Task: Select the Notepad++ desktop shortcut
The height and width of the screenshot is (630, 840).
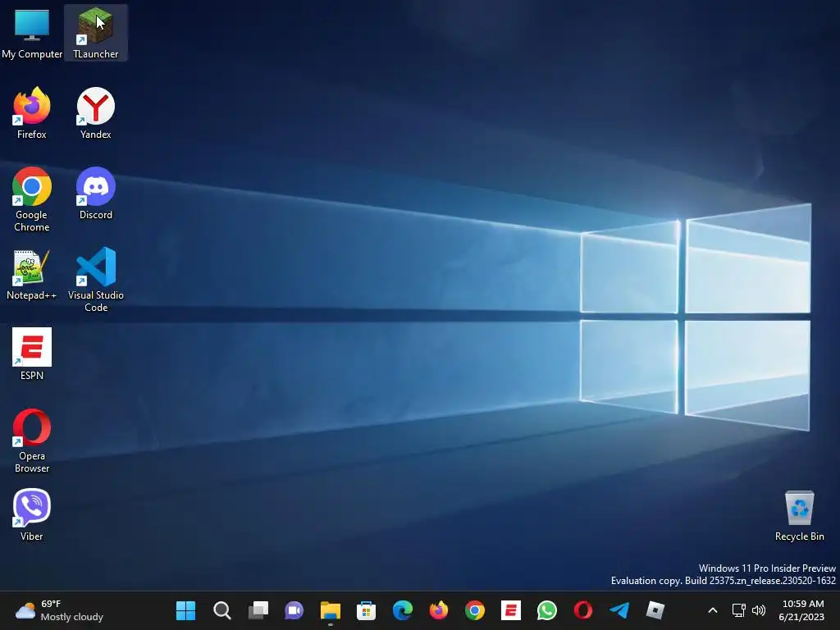Action: pos(32,274)
